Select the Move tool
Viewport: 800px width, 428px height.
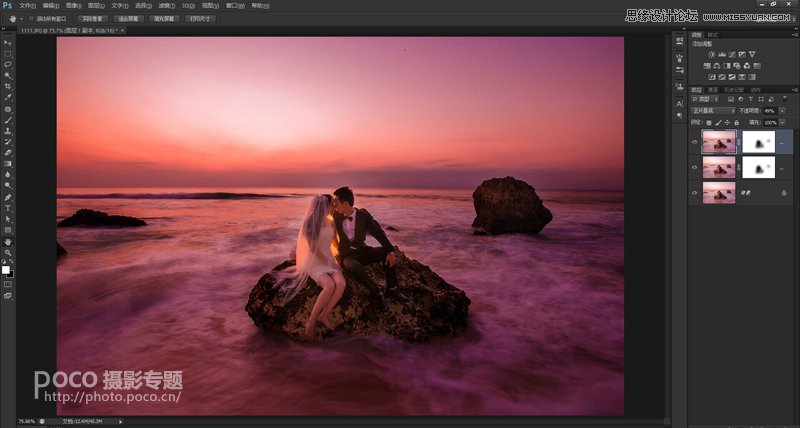[x=8, y=43]
